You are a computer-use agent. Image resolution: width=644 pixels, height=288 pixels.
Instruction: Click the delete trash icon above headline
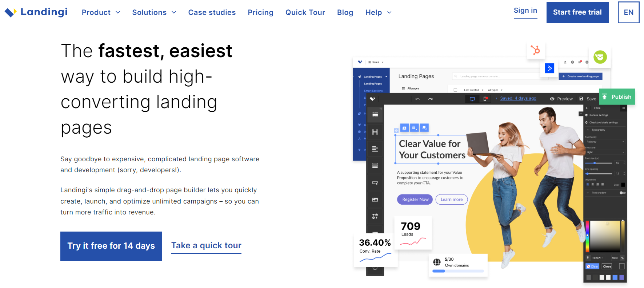414,128
